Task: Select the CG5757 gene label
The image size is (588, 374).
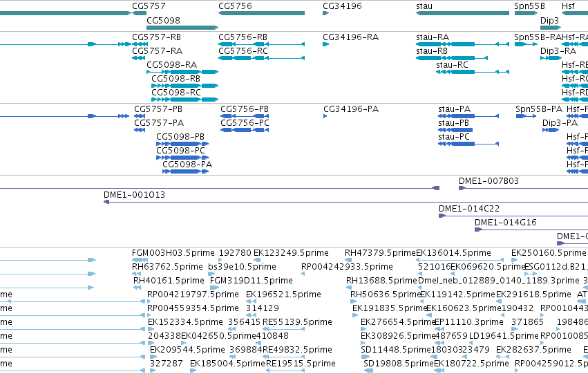Action: (149, 6)
